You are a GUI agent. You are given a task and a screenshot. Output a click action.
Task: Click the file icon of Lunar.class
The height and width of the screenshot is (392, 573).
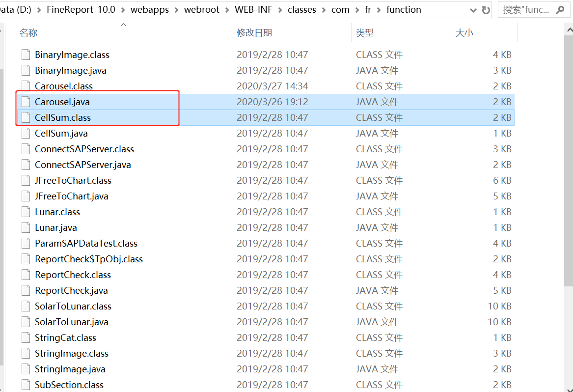click(x=26, y=212)
